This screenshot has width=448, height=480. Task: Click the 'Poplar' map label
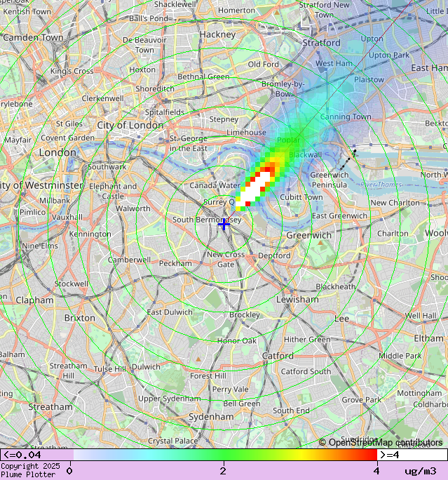tap(289, 140)
